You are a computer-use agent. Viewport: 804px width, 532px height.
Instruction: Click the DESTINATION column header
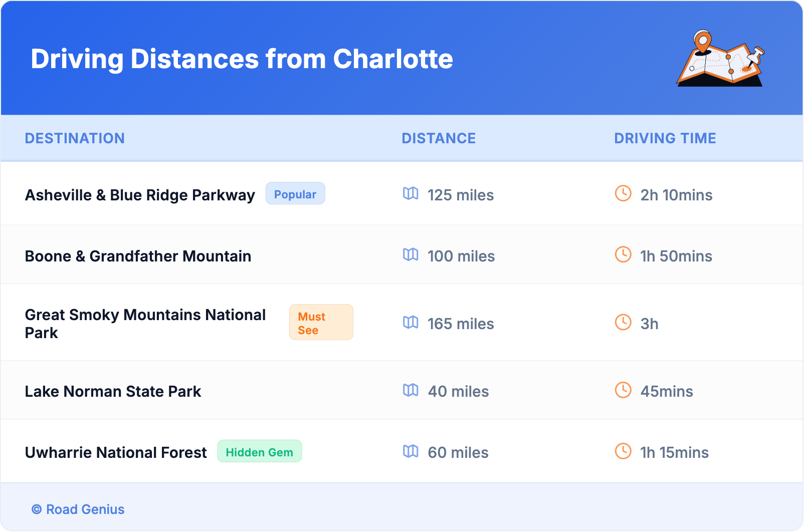75,138
